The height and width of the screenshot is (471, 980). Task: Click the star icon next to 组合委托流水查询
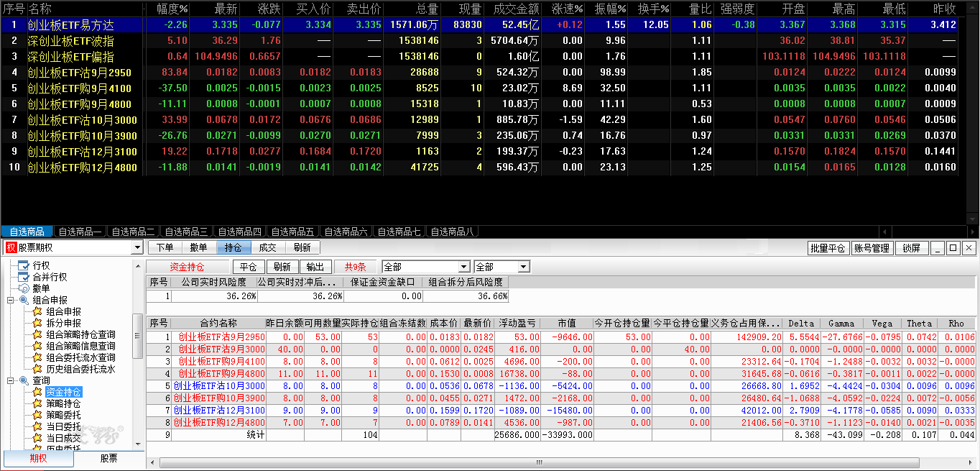(x=38, y=357)
